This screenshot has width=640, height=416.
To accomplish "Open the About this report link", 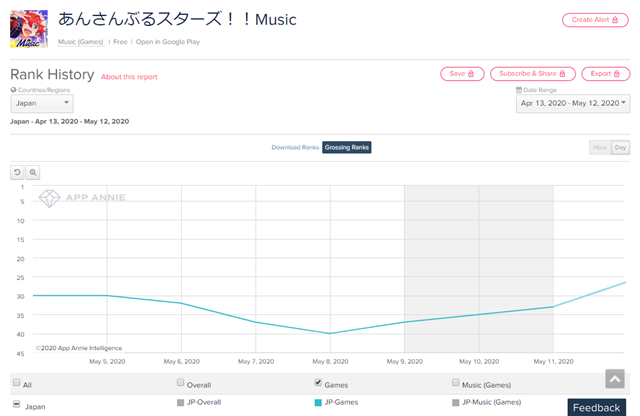I will (x=129, y=77).
